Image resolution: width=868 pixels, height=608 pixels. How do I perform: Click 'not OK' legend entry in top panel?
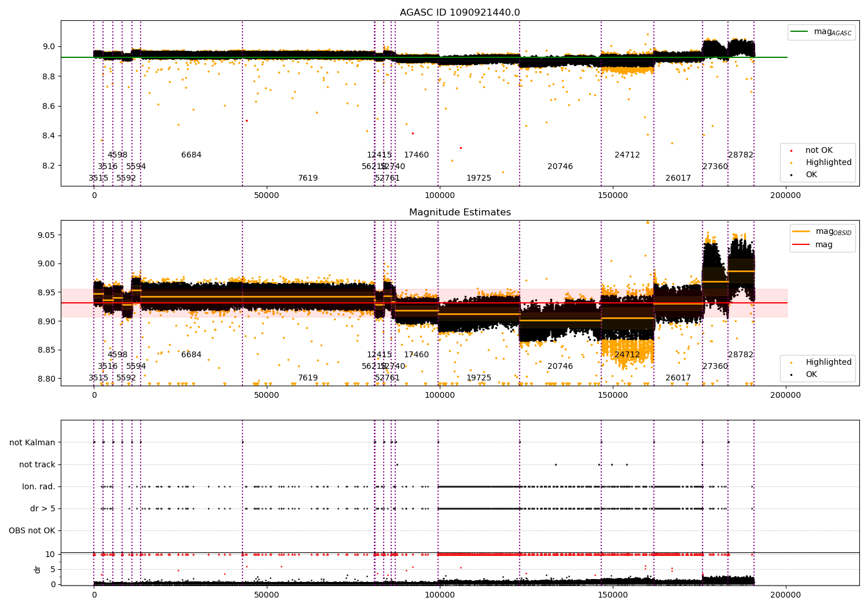pos(813,151)
